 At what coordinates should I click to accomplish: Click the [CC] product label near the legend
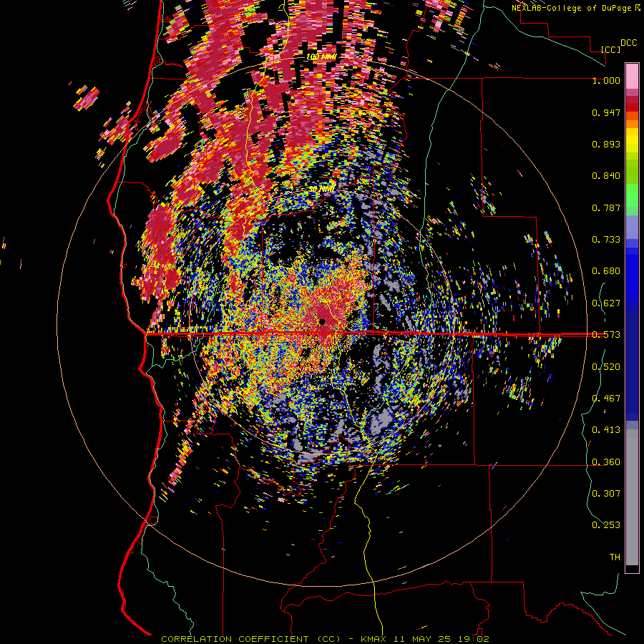(x=610, y=49)
